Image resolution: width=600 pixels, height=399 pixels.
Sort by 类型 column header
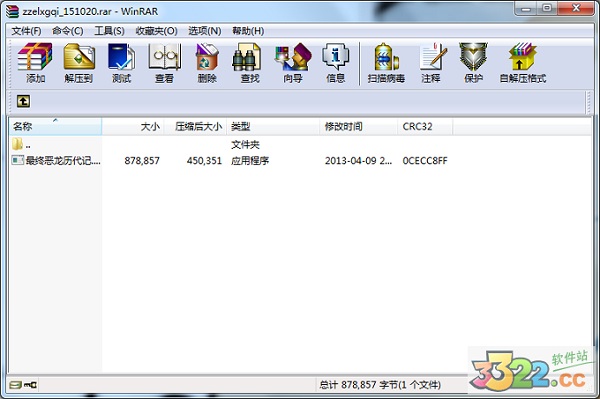click(x=273, y=127)
